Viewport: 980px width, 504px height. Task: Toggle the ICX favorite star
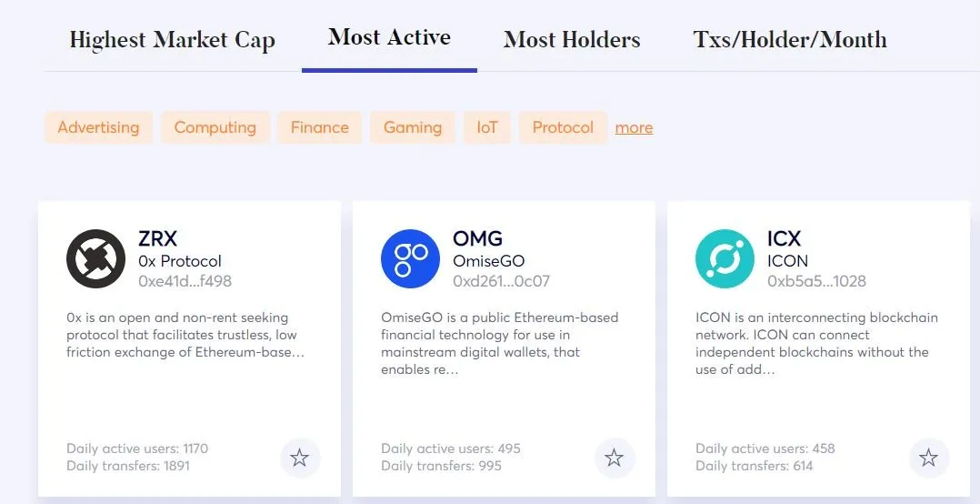[x=929, y=458]
